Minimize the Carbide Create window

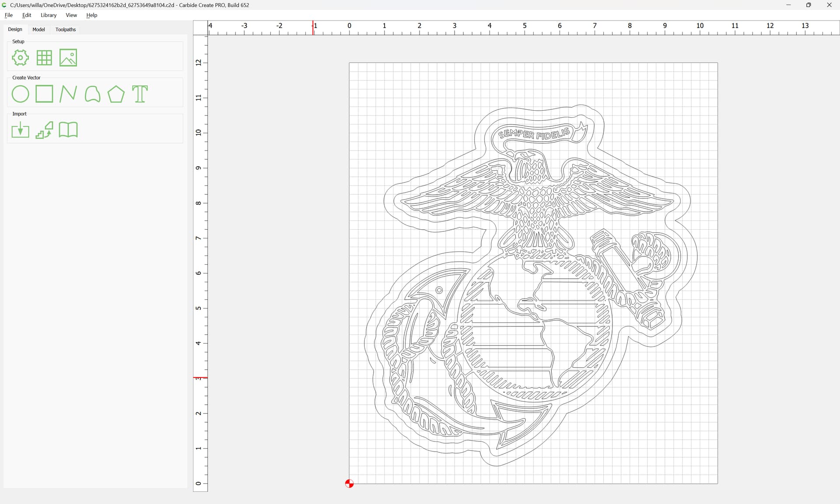click(x=788, y=5)
